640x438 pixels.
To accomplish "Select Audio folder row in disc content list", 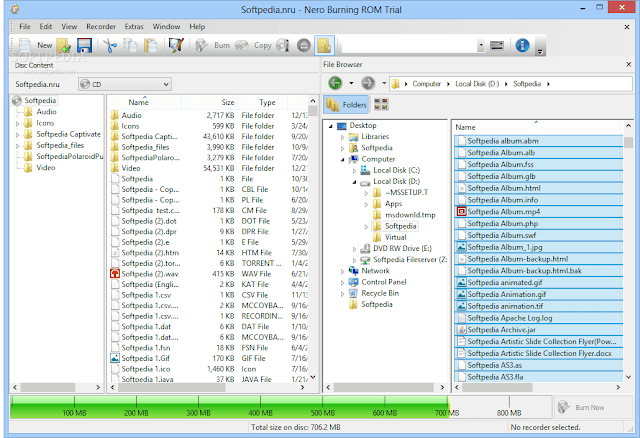I will point(208,116).
